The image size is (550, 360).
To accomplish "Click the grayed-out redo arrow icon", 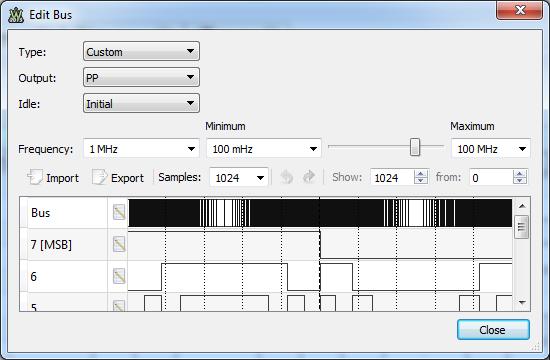I will click(x=309, y=177).
